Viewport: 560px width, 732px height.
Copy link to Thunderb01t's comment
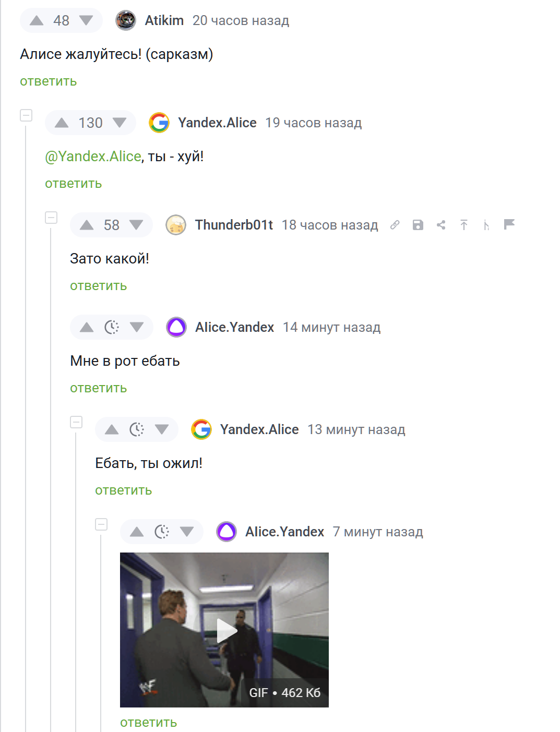[395, 225]
